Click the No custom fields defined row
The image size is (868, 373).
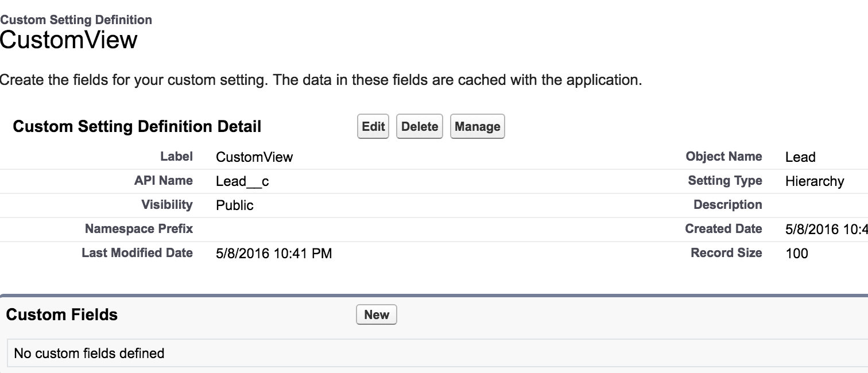tap(89, 353)
